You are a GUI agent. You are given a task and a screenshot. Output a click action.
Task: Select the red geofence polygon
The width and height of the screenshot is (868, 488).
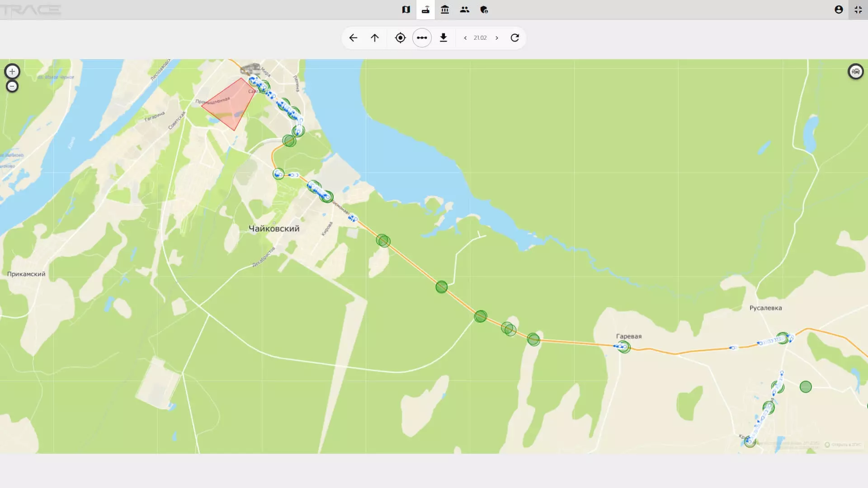click(229, 104)
